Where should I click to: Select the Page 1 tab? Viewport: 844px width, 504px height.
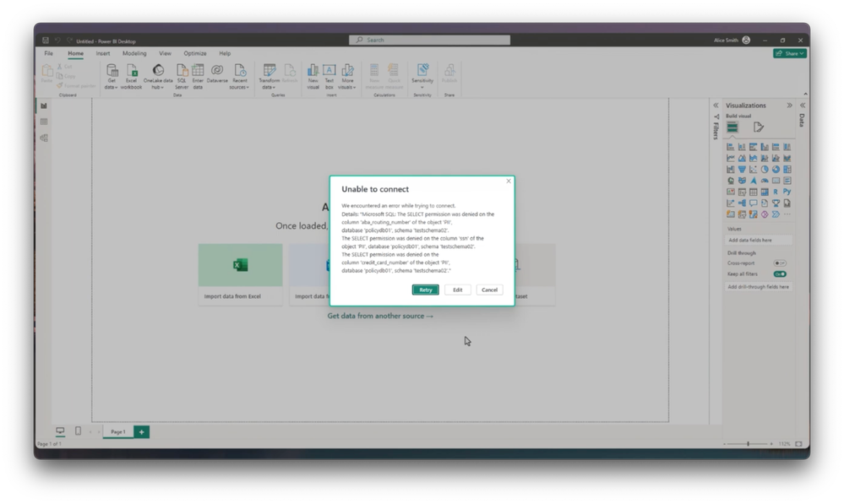pos(118,432)
